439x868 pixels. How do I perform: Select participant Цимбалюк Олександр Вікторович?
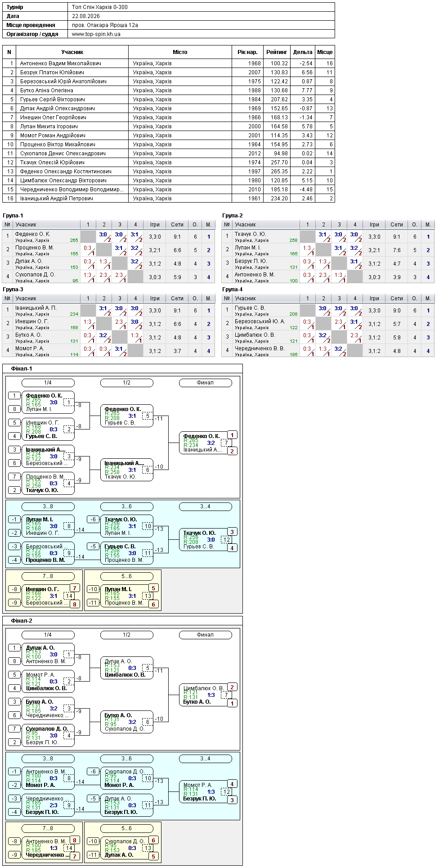[x=63, y=181]
